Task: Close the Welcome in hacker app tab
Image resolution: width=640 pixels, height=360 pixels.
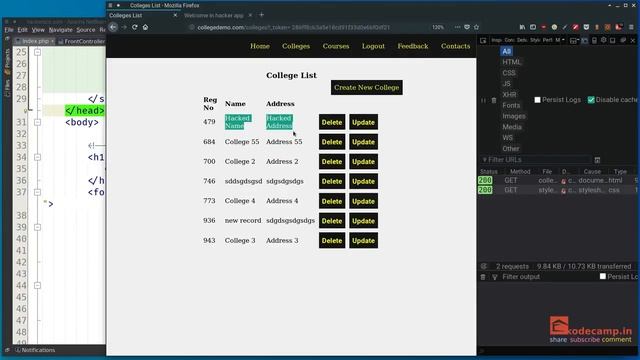Action: pyautogui.click(x=250, y=15)
